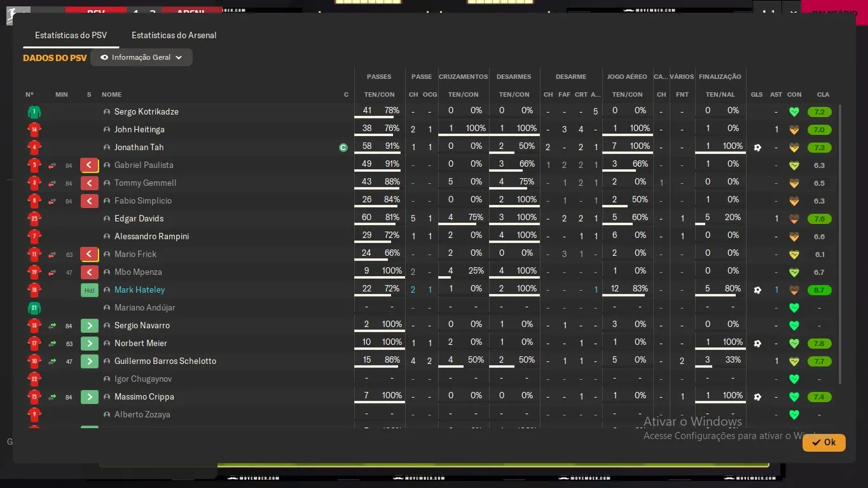Screen dimensions: 868x488
Task: Click the person icon beside Alessandro Rampini
Action: (x=107, y=237)
